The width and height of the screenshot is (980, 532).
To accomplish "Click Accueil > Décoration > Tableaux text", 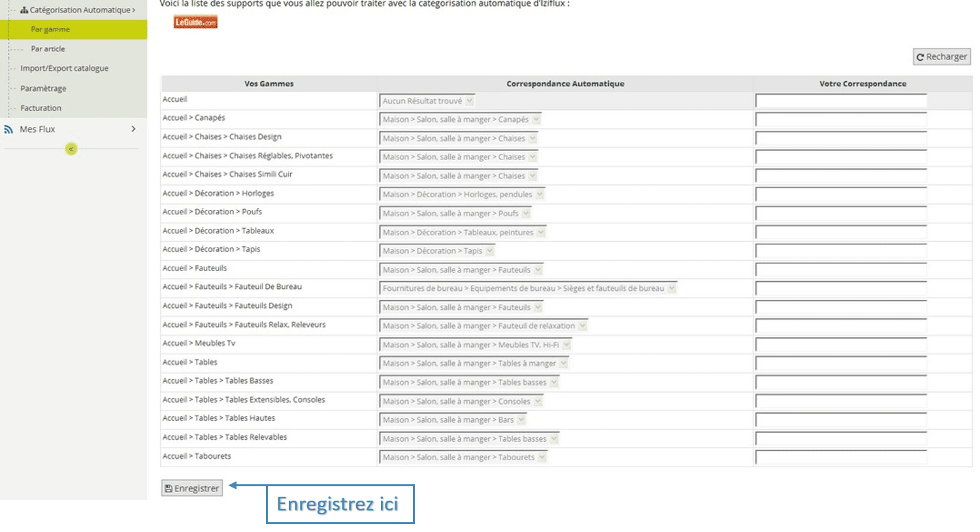I will [218, 231].
